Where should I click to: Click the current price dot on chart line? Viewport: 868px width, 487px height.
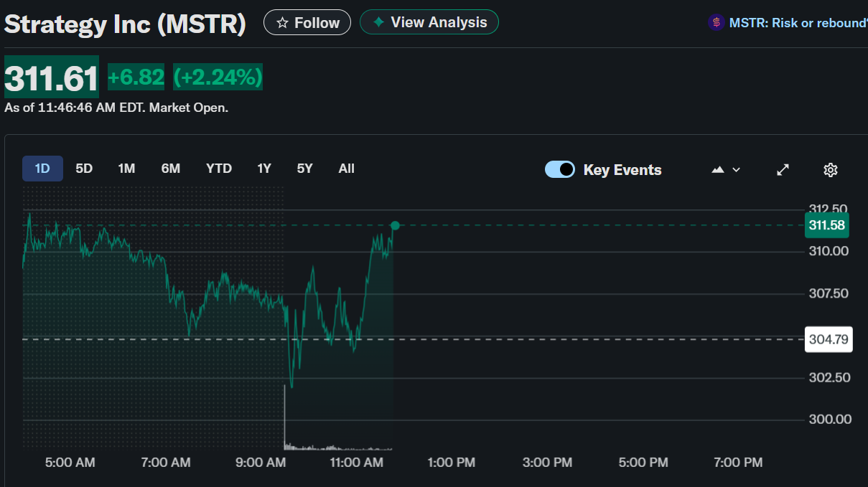(x=395, y=226)
